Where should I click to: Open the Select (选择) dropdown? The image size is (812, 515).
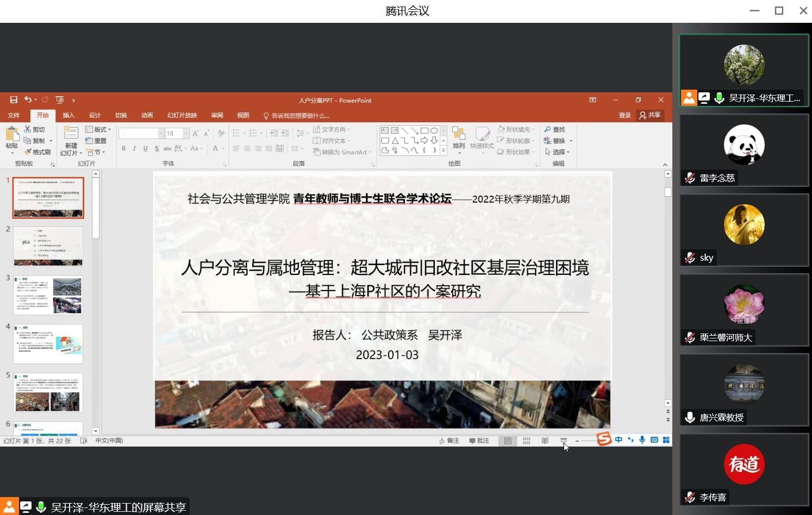(558, 152)
